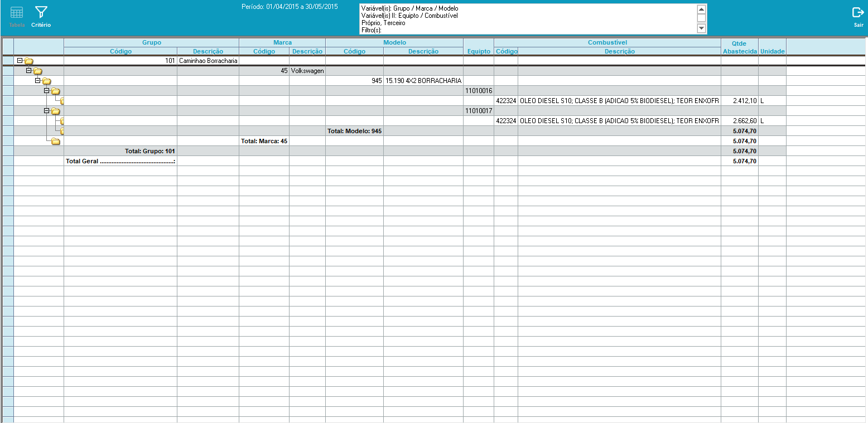Screen dimensions: 868x423
Task: Click the Código header under Combustível
Action: coord(506,51)
